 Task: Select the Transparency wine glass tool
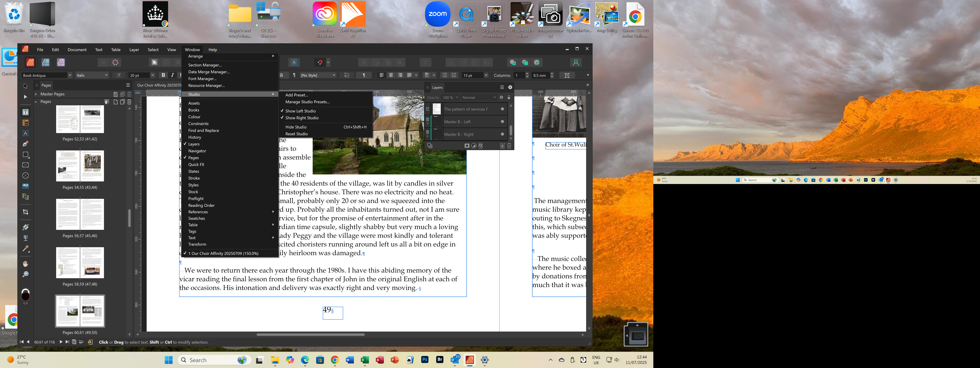point(26,238)
